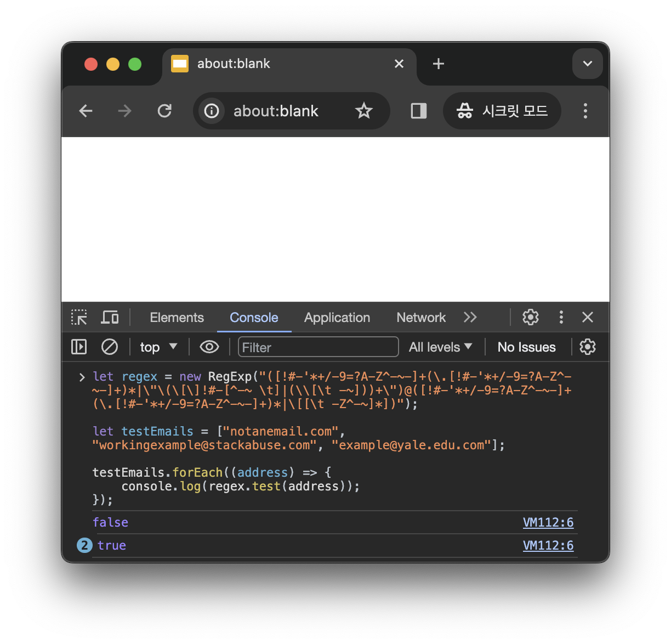Click "workingexample@stackabuse.com" string
The width and height of the screenshot is (671, 644).
[204, 445]
